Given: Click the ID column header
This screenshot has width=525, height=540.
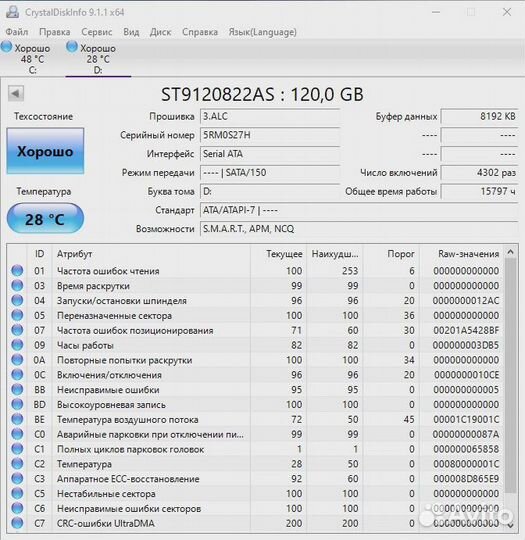Looking at the screenshot, I should [39, 254].
